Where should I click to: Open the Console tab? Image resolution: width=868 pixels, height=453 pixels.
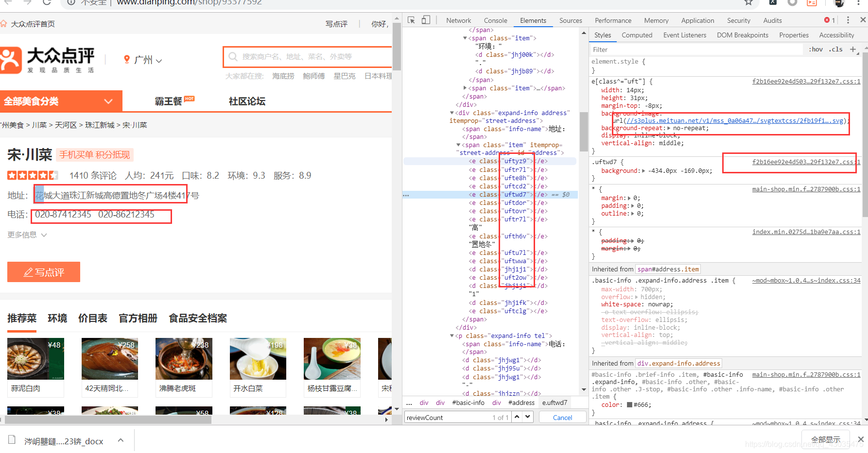495,20
